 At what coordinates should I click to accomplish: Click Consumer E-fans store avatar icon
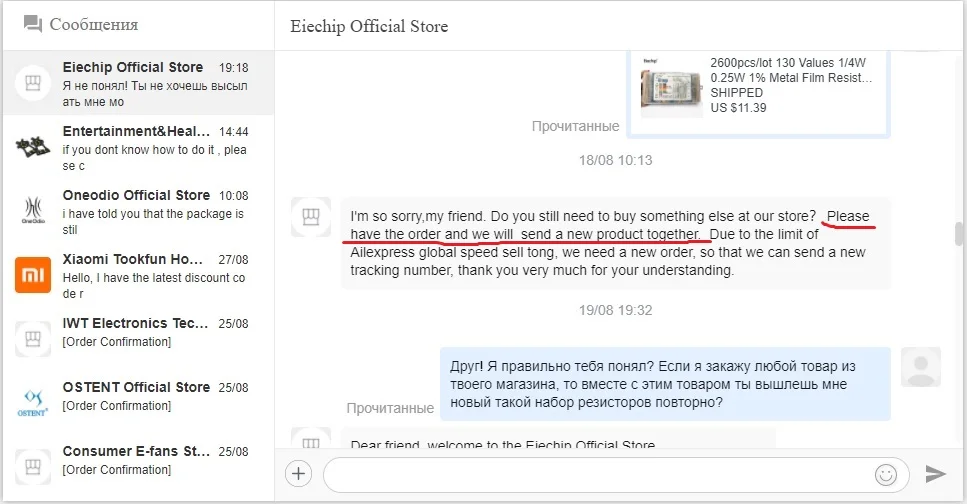click(x=33, y=467)
